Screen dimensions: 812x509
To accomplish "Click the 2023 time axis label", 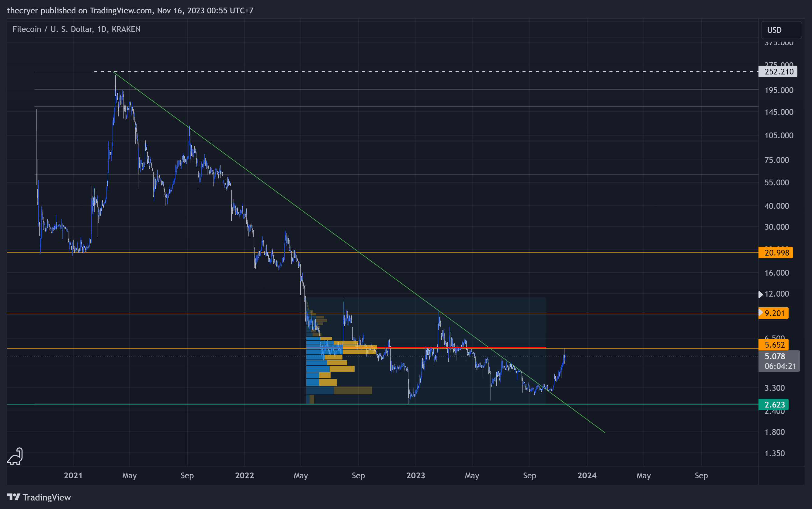I will point(415,475).
